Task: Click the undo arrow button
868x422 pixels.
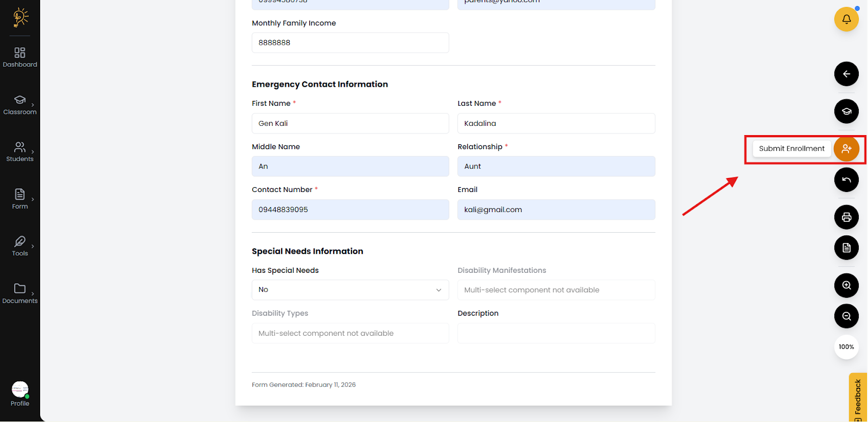Action: coord(846,180)
